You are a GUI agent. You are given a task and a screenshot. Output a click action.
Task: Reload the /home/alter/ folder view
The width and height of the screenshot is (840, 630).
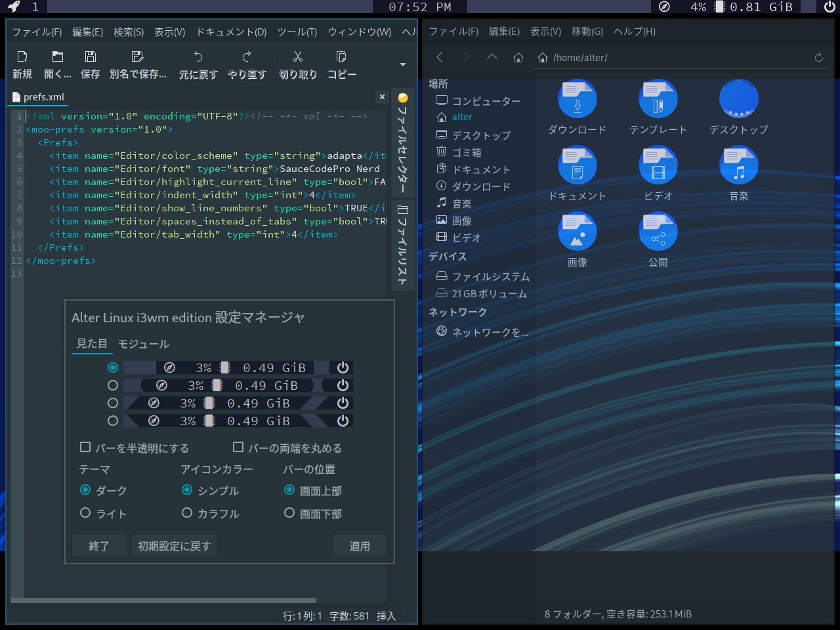coord(819,58)
